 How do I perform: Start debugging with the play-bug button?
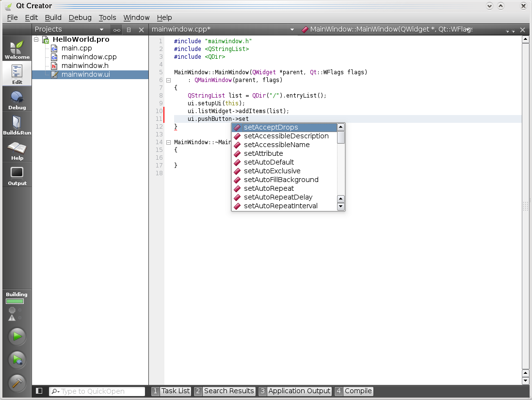coord(17,360)
